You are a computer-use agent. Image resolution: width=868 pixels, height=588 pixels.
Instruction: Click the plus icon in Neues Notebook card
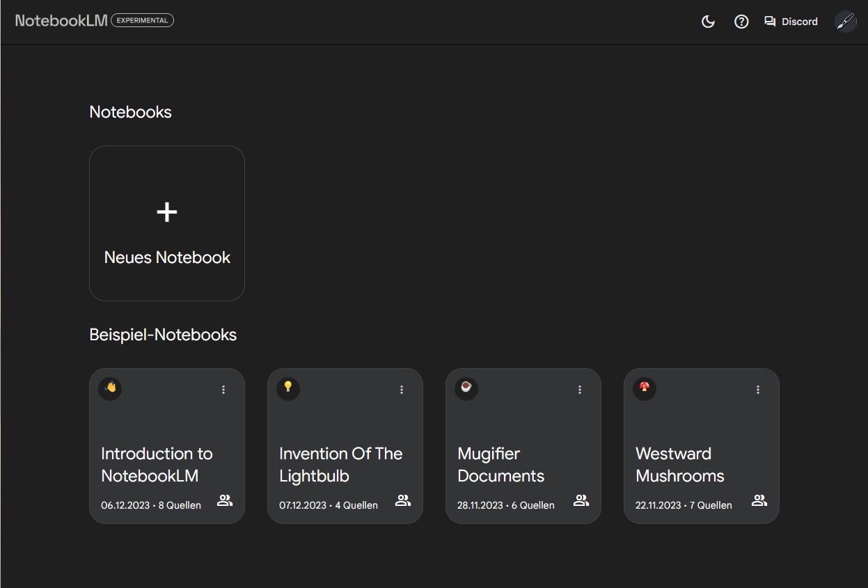(167, 212)
